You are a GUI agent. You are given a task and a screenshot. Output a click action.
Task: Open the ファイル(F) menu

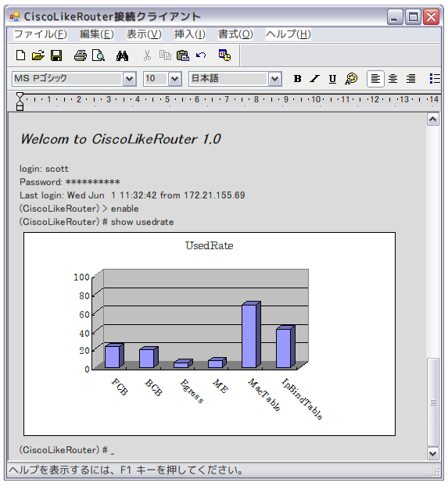pyautogui.click(x=41, y=34)
